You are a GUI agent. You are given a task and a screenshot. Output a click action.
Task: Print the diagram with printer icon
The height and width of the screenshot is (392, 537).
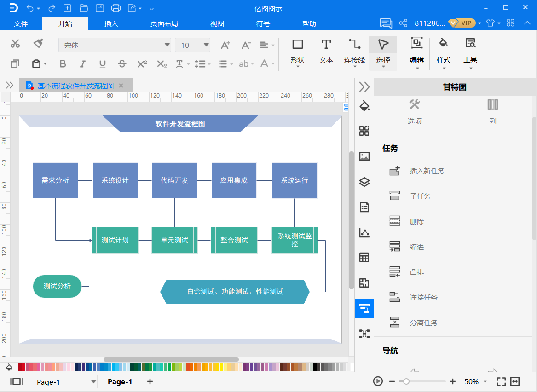(116, 8)
